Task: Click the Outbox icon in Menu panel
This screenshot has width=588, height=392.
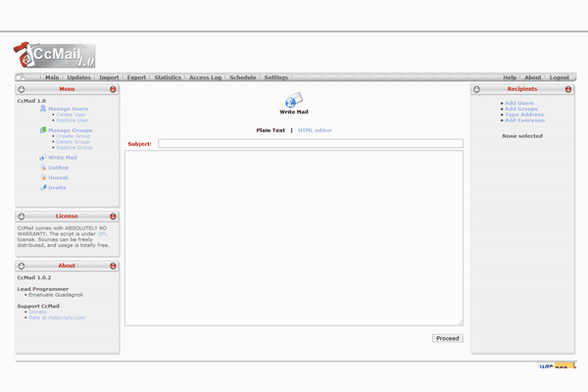Action: point(43,168)
